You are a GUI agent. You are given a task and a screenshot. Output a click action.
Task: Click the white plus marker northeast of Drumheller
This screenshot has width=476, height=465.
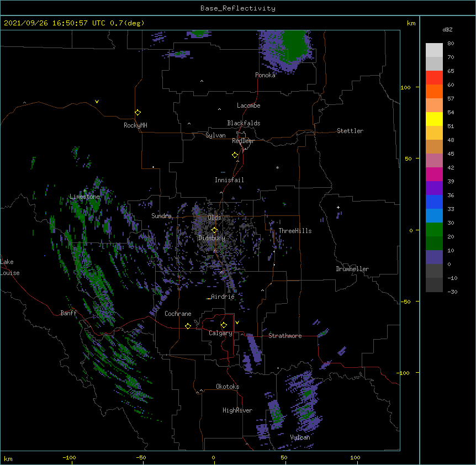tap(338, 207)
